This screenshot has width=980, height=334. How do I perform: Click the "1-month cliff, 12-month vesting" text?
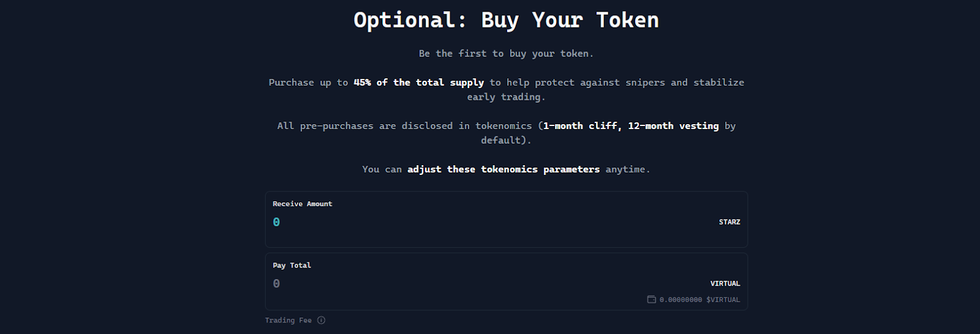tap(631, 126)
